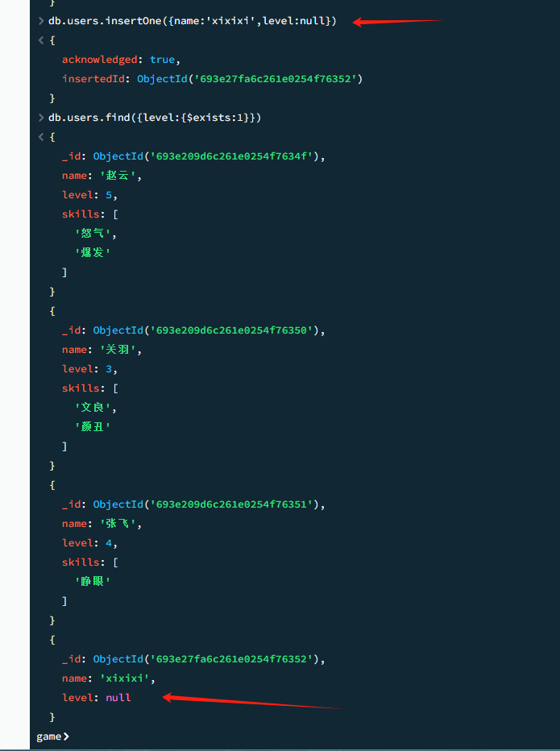
Task: Click the find result _id ending in 76352
Action: point(193,659)
